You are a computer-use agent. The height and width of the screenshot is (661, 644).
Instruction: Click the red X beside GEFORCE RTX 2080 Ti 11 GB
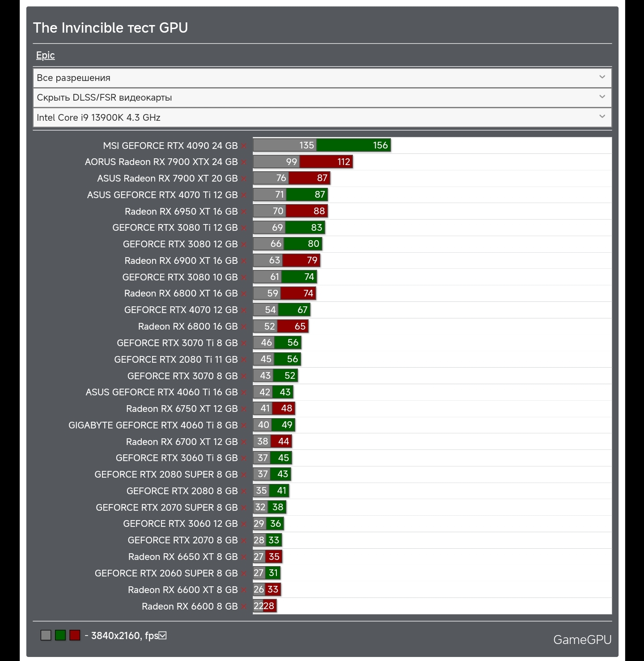coord(244,360)
